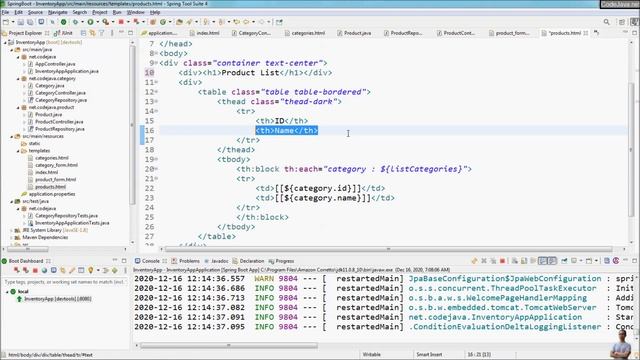Image resolution: width=640 pixels, height=360 pixels.
Task: Click the globe open-browser icon in Boot Dashboard
Action: pos(44,270)
